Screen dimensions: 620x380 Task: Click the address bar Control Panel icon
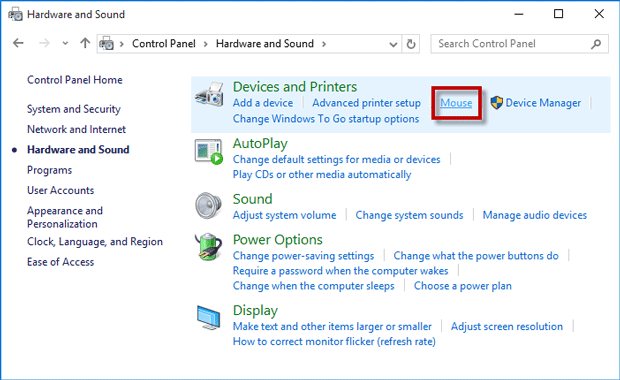[106, 43]
